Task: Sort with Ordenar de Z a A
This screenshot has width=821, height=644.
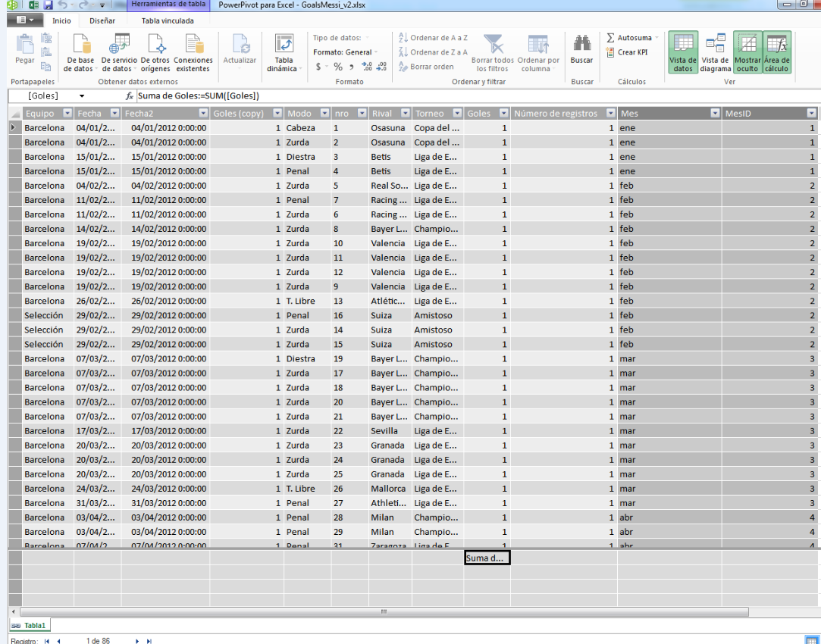Action: coord(433,52)
